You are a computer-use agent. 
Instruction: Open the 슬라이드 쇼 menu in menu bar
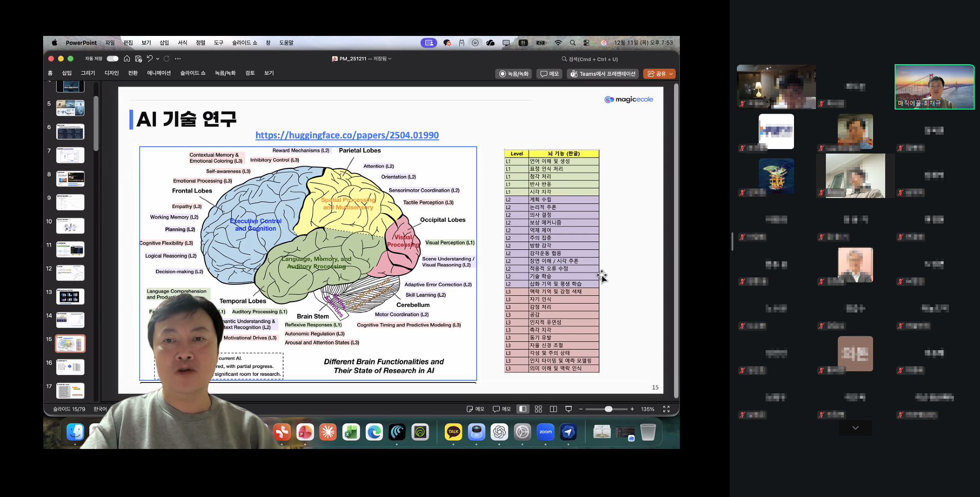coord(244,43)
